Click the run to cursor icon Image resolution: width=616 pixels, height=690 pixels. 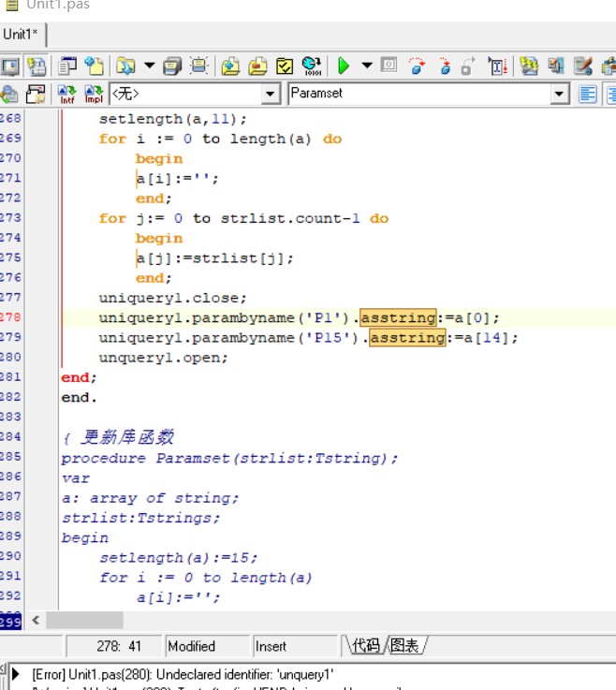497,66
